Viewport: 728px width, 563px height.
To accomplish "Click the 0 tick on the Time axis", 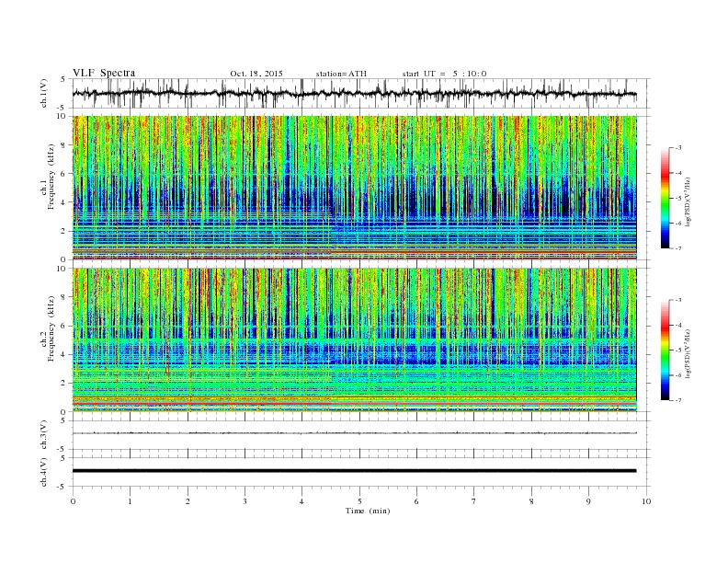I will (x=73, y=501).
